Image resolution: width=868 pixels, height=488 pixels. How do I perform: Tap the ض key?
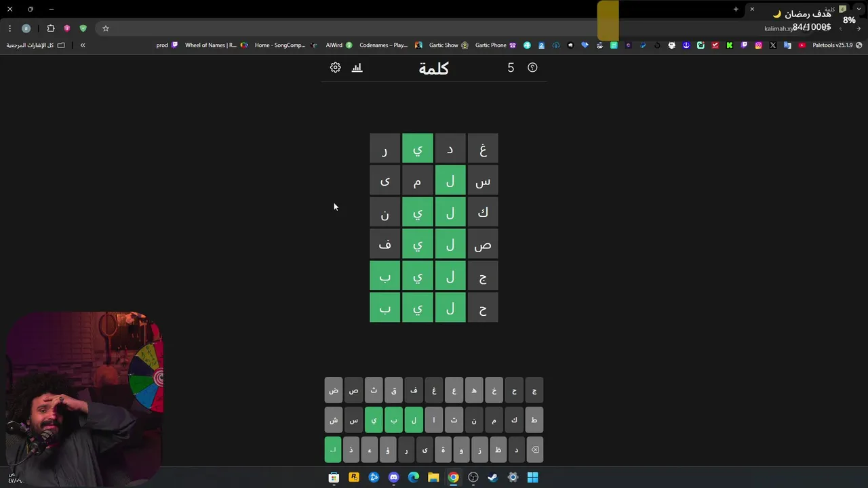pos(333,390)
